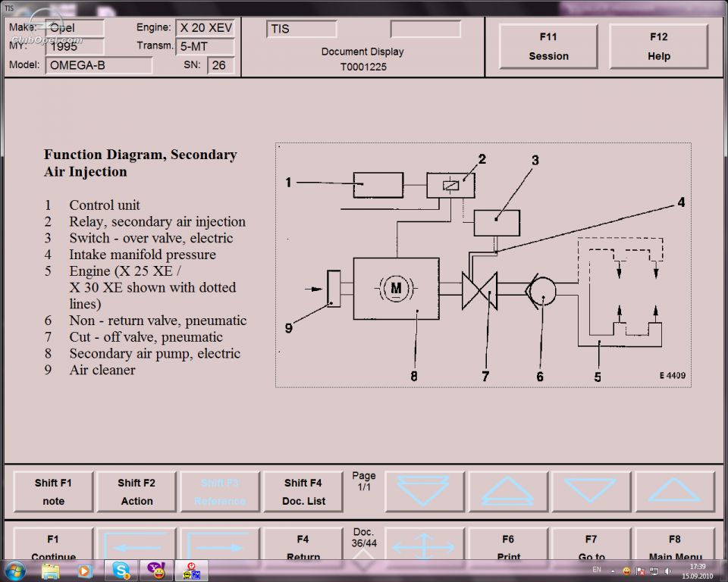Click the F7 Go to button
728x582 pixels.
[591, 544]
